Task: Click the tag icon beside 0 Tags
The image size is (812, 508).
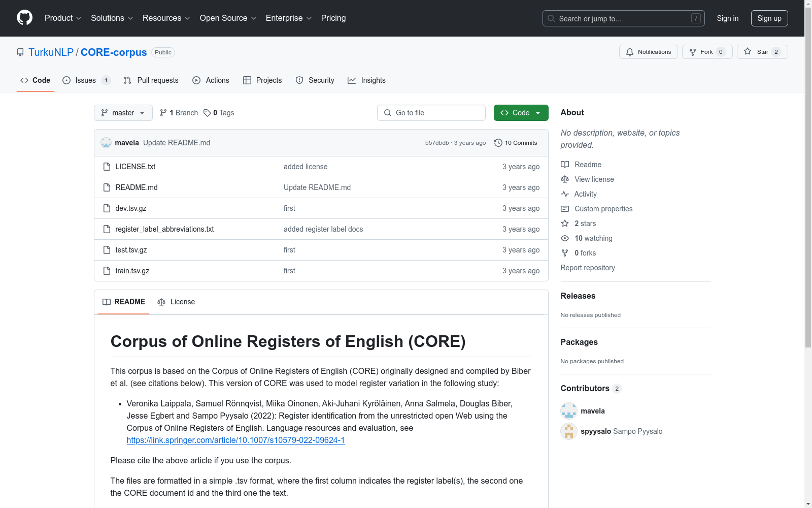Action: [207, 113]
